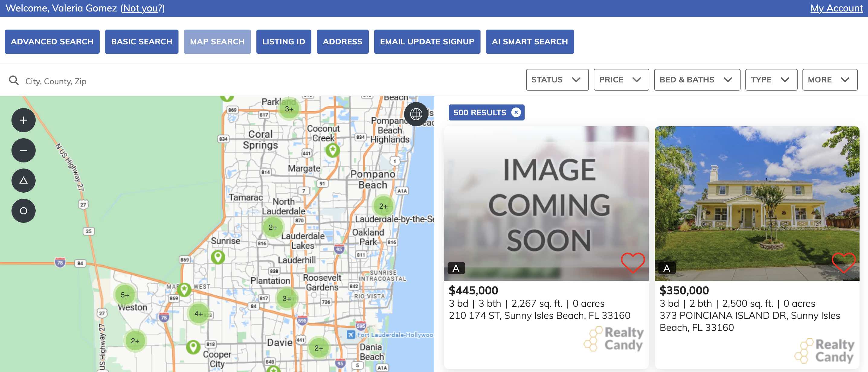Image resolution: width=868 pixels, height=372 pixels.
Task: Click the City, County, Zip search field
Action: pyautogui.click(x=135, y=81)
